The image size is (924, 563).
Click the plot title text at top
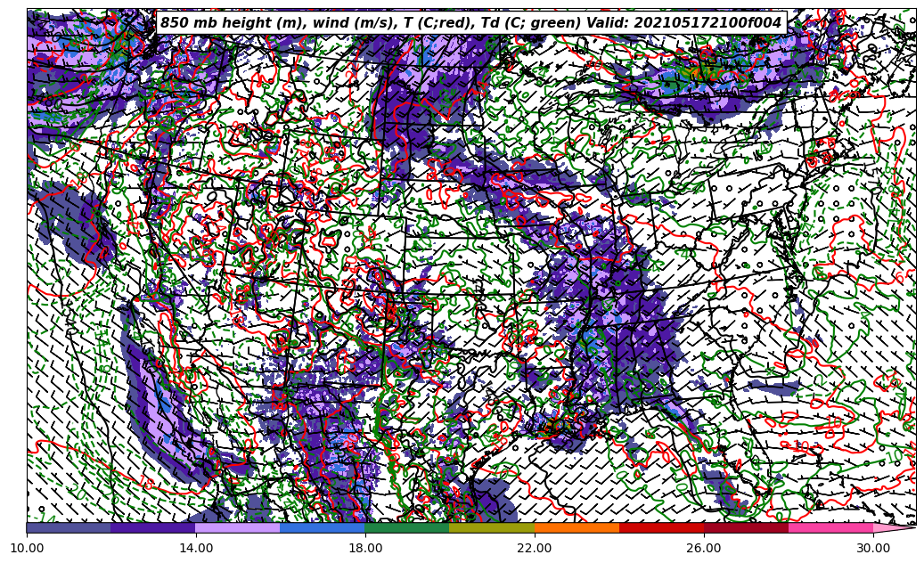click(x=470, y=23)
